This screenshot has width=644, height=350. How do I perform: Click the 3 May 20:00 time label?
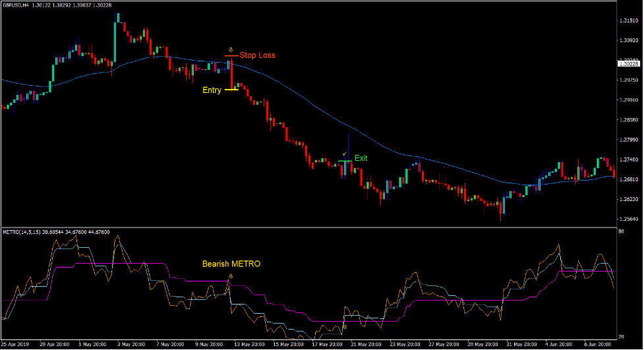click(x=131, y=344)
